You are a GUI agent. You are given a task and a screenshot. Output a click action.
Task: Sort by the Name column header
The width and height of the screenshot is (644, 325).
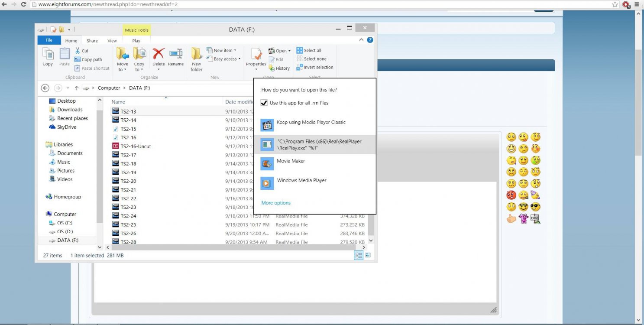(x=118, y=102)
